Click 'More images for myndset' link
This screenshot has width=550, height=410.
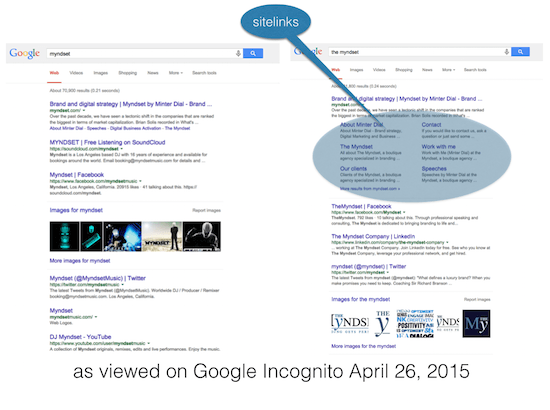pos(80,261)
